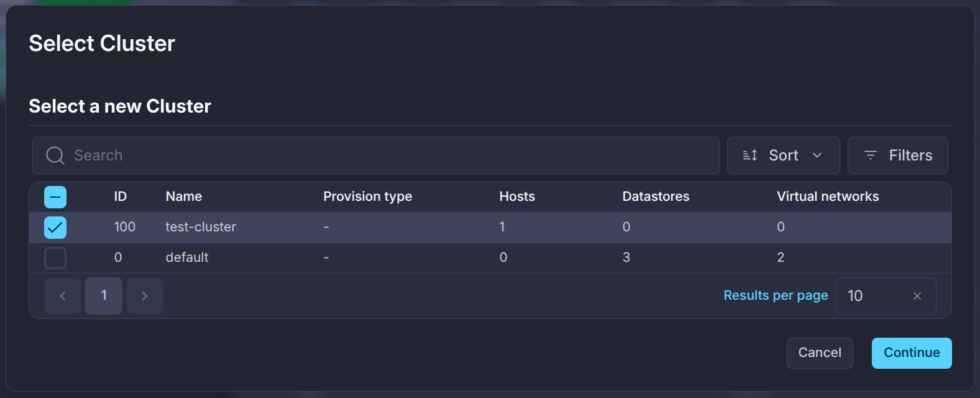The height and width of the screenshot is (398, 980).
Task: Click the Datastores column header
Action: (656, 197)
